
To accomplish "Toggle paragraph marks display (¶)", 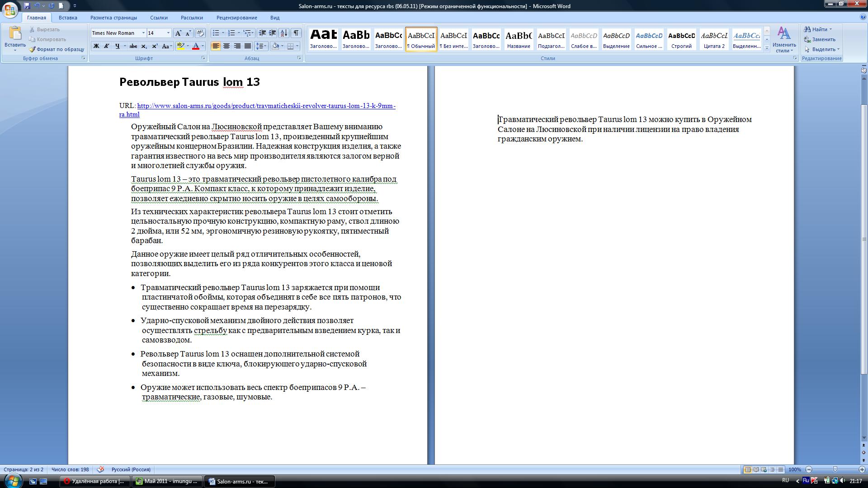I will click(296, 33).
